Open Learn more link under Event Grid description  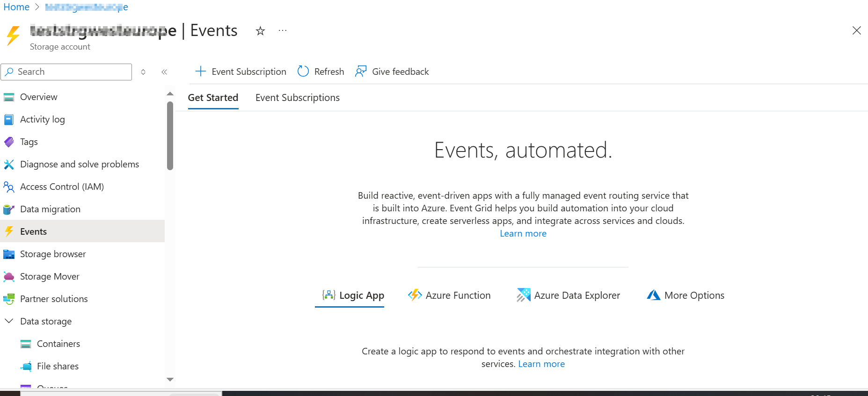[523, 234]
